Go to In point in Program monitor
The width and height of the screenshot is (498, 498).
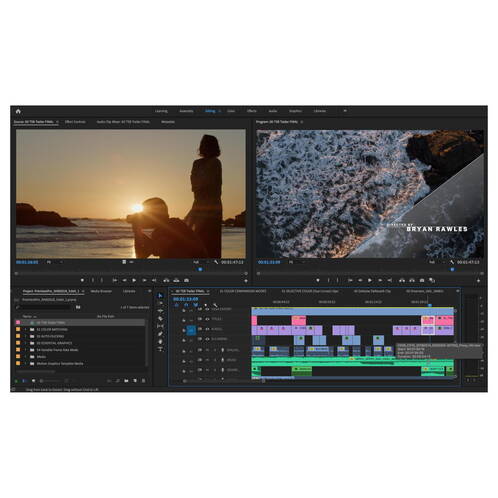tap(350, 280)
